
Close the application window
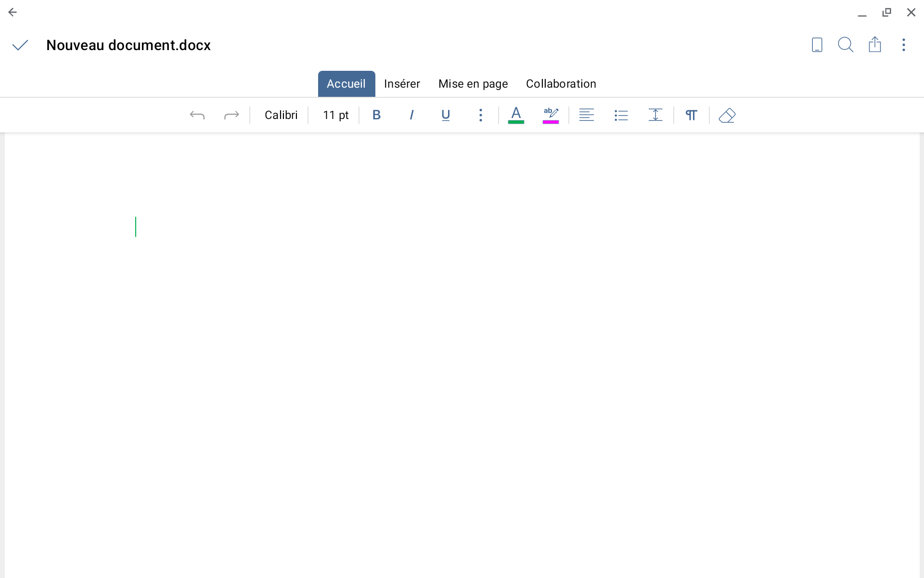(x=911, y=13)
